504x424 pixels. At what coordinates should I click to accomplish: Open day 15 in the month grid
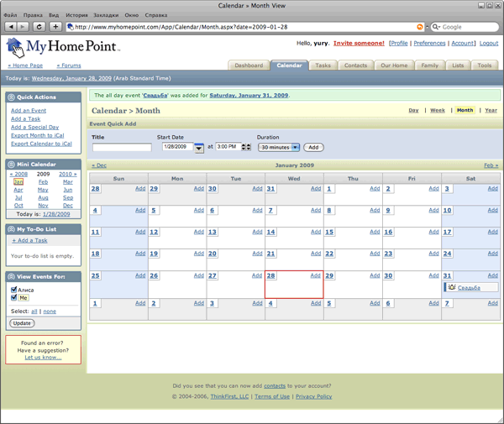329,233
